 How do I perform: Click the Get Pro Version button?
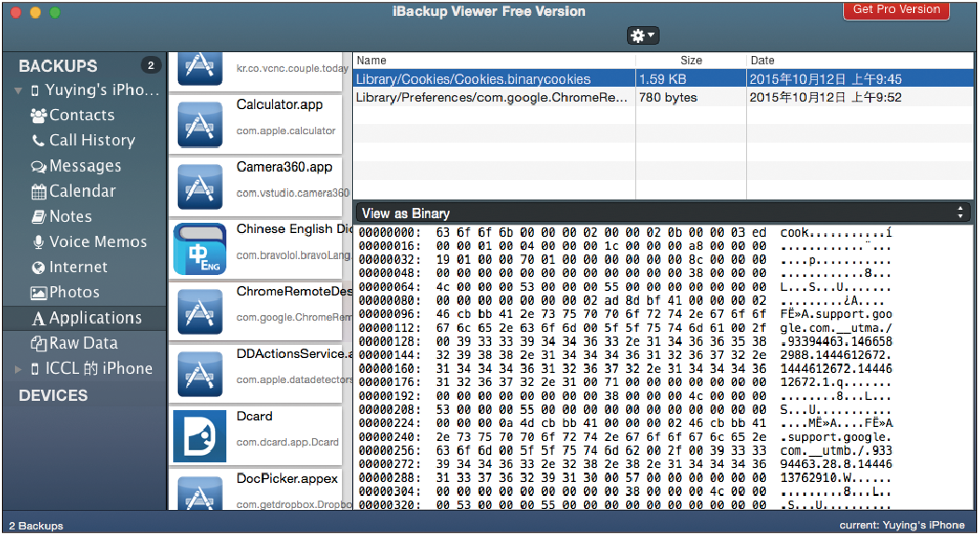[896, 10]
